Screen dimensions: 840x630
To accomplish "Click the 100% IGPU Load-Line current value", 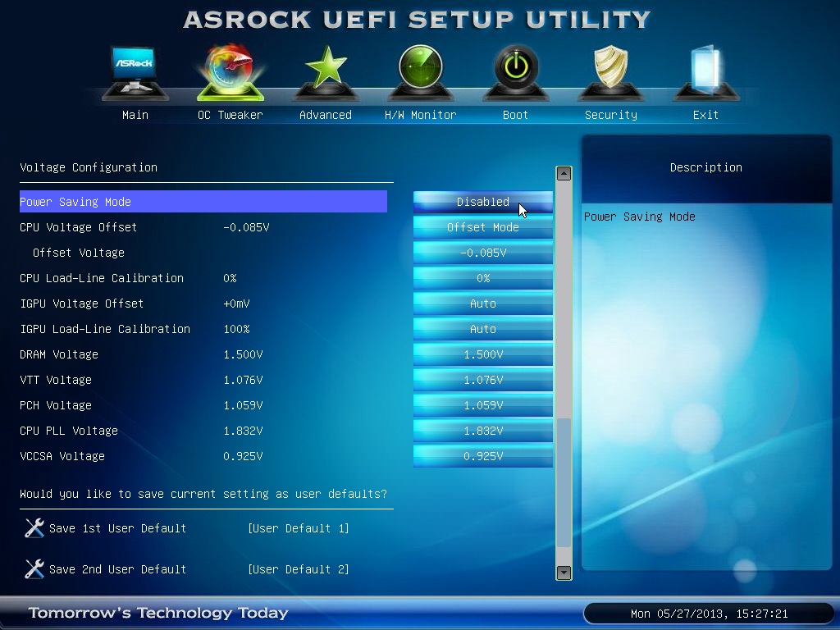I will pyautogui.click(x=236, y=329).
